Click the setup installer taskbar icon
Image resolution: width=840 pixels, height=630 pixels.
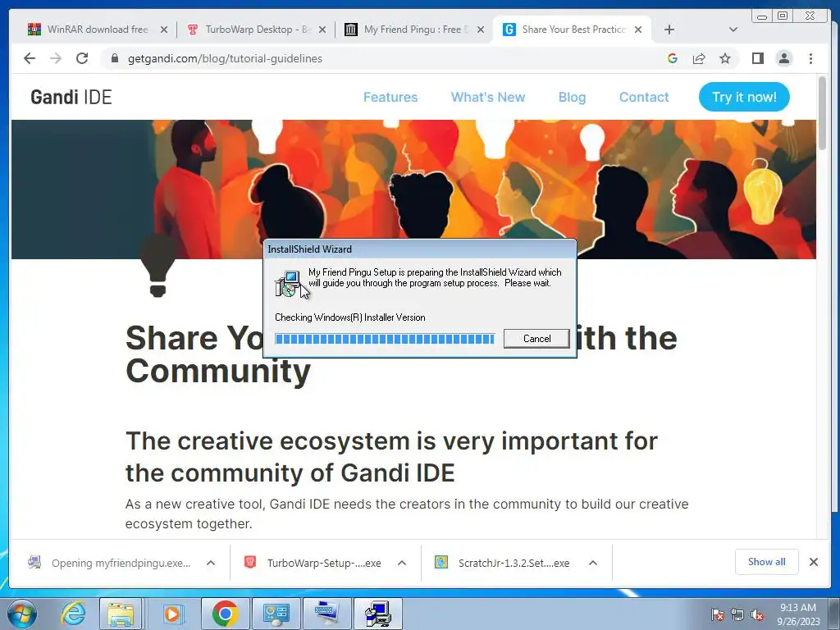[x=378, y=614]
